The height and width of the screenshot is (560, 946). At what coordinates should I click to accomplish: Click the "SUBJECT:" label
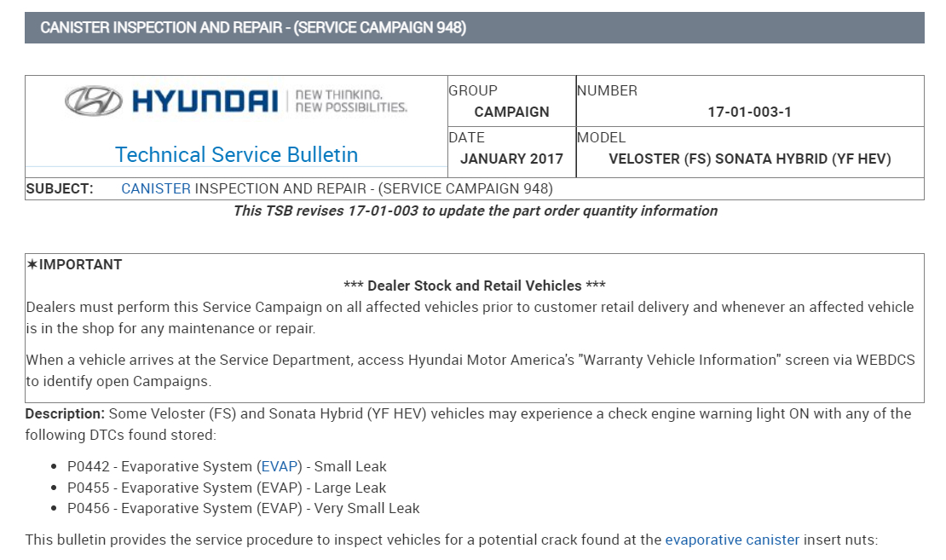click(60, 188)
